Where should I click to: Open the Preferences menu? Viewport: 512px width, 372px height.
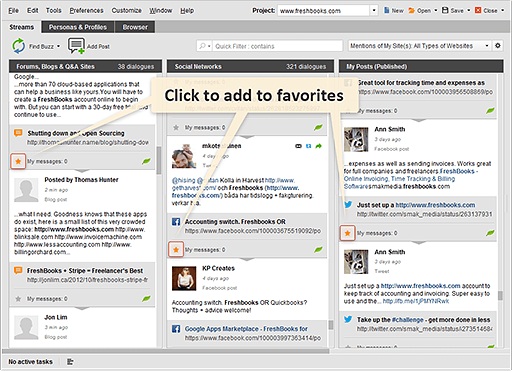(86, 11)
